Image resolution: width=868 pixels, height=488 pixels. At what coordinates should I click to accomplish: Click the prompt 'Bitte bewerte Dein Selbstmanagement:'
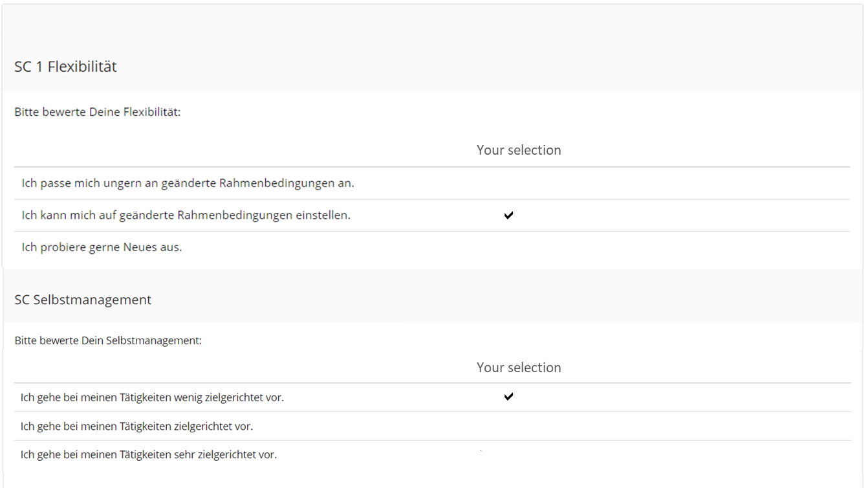108,340
